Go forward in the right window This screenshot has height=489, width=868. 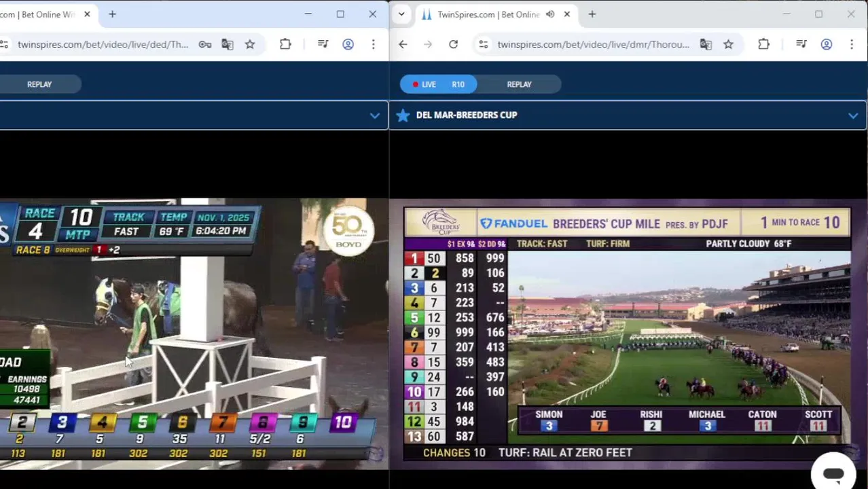pos(428,45)
